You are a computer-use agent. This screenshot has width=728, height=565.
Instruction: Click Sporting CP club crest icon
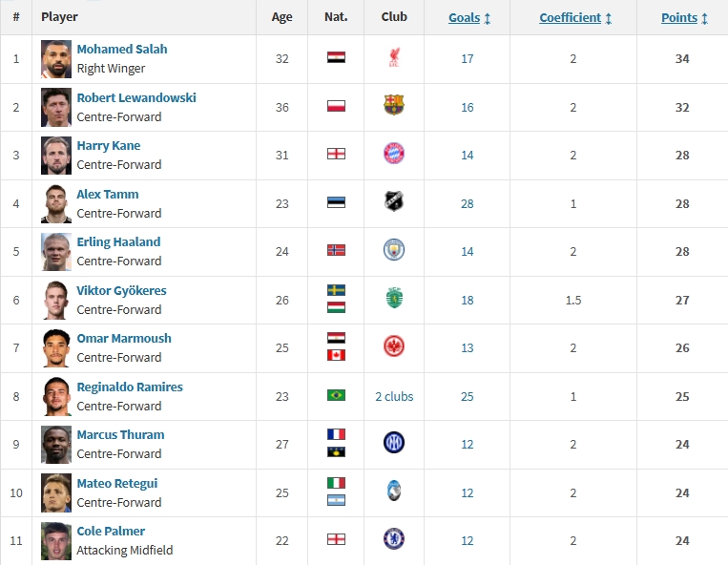pyautogui.click(x=393, y=299)
